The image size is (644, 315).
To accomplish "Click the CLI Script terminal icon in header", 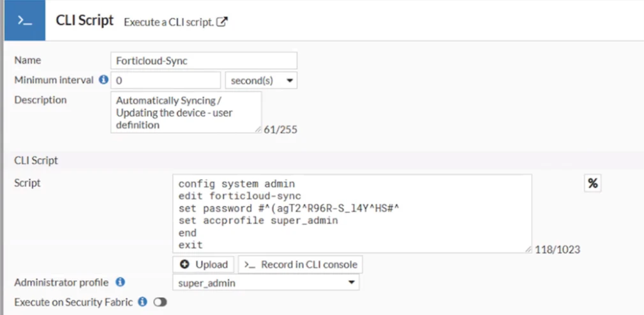I will (24, 20).
